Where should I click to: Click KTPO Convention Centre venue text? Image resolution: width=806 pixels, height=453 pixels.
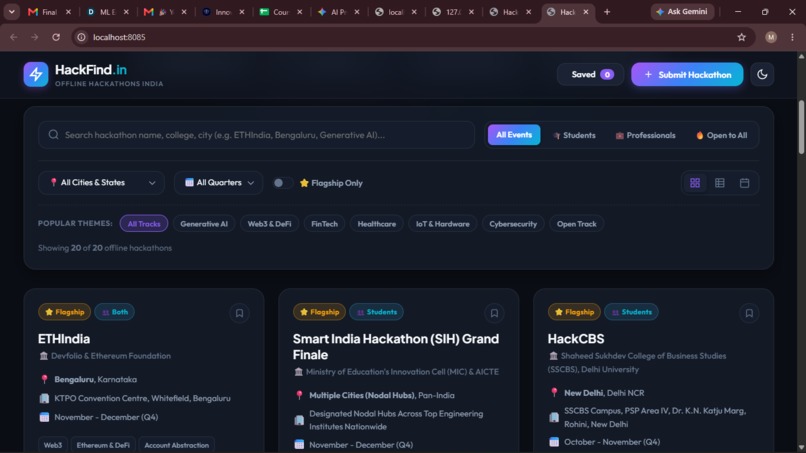pyautogui.click(x=142, y=398)
